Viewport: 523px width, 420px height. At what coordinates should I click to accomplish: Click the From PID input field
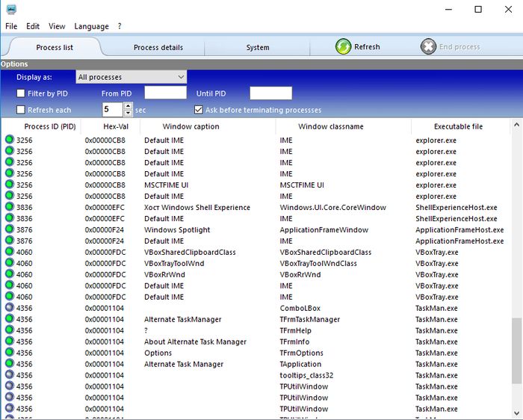165,93
